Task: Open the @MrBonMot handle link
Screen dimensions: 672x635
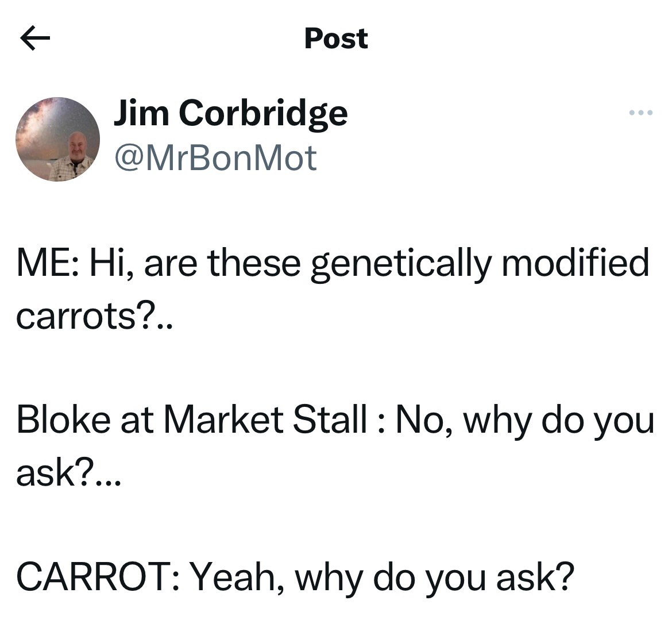Action: 215,157
